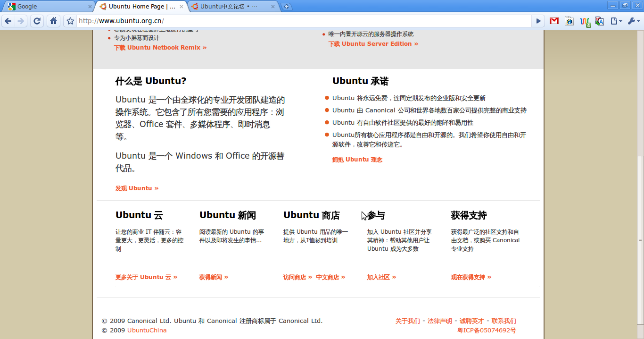This screenshot has height=339, width=644.
Task: Click the Go arrow beside the address bar
Action: 538,21
